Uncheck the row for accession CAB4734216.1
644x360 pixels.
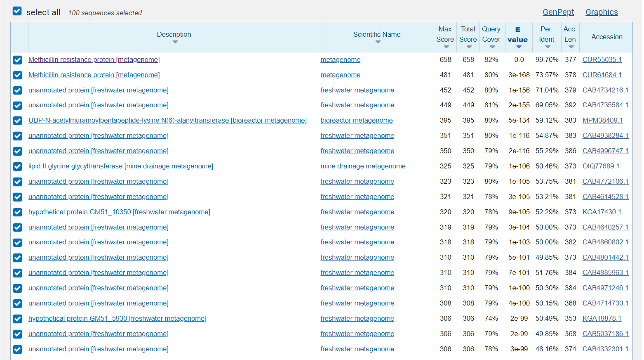(x=17, y=90)
